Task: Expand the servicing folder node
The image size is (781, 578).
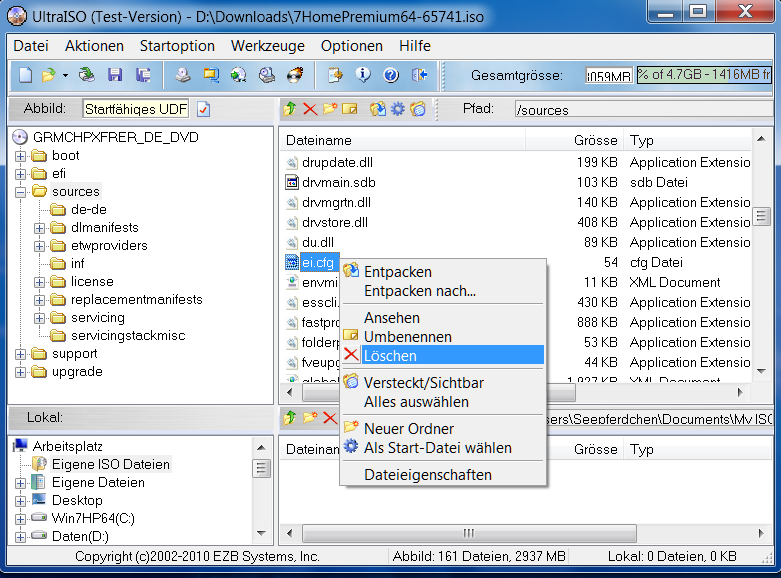Action: [x=39, y=318]
